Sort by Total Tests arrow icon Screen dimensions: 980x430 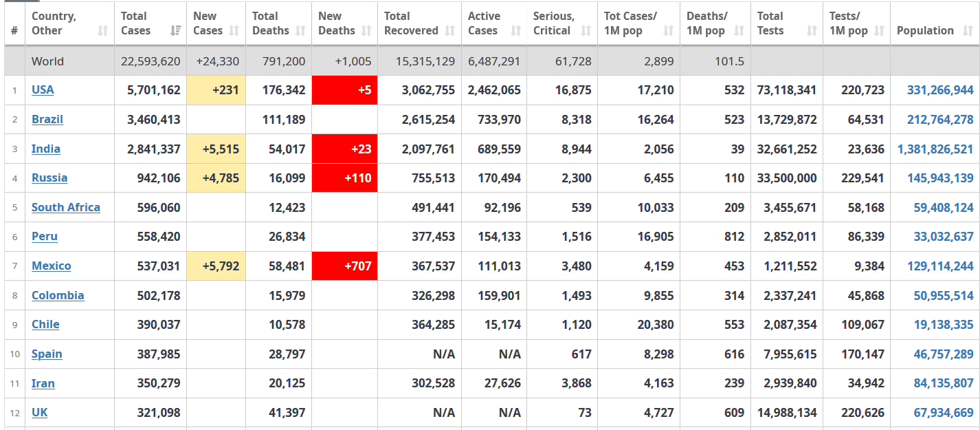tap(812, 31)
